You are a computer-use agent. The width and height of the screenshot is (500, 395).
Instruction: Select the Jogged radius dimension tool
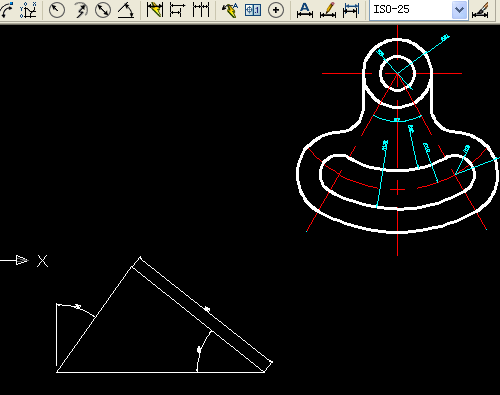pyautogui.click(x=80, y=10)
